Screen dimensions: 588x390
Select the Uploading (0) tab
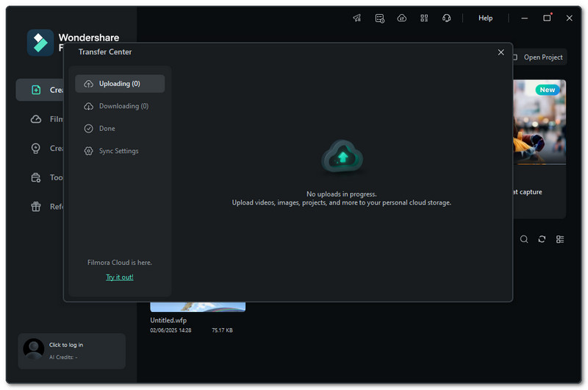(x=120, y=84)
